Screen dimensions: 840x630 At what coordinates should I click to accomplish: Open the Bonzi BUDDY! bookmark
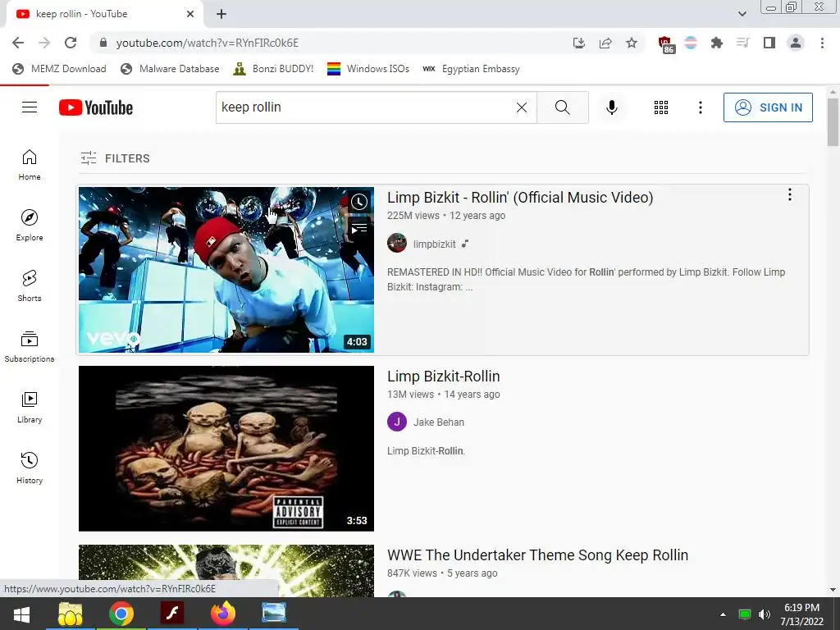pyautogui.click(x=273, y=69)
